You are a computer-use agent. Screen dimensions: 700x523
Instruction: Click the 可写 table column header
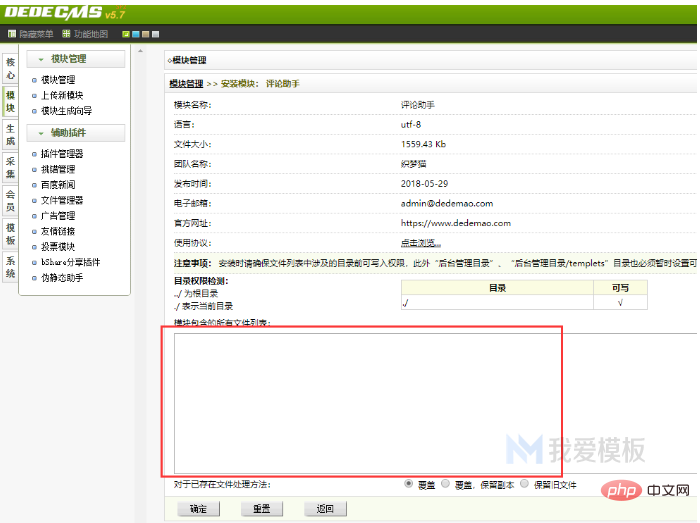click(620, 288)
